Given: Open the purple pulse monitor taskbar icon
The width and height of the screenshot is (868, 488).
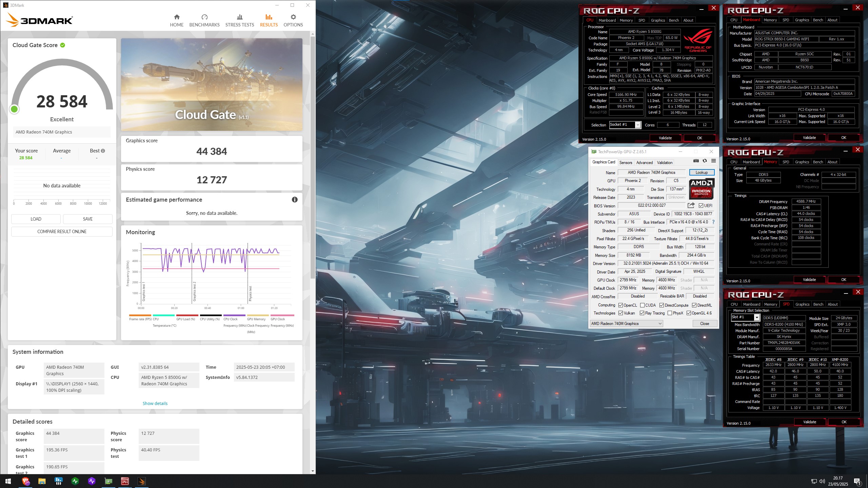Looking at the screenshot, I should 92,481.
